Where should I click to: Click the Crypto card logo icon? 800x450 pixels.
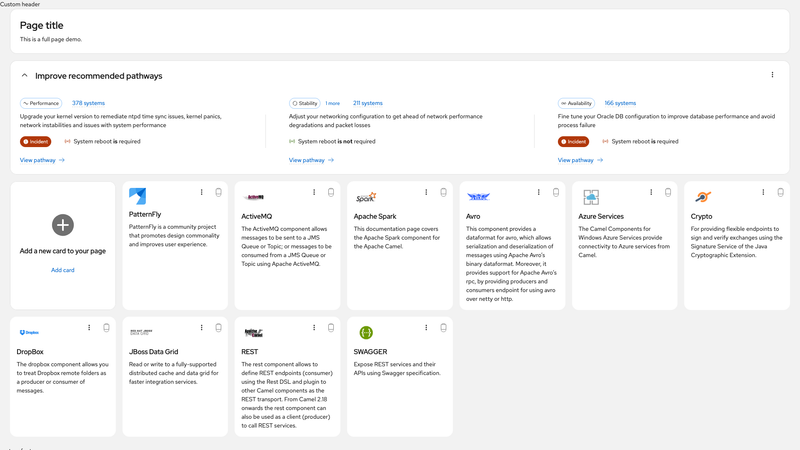[x=703, y=196]
